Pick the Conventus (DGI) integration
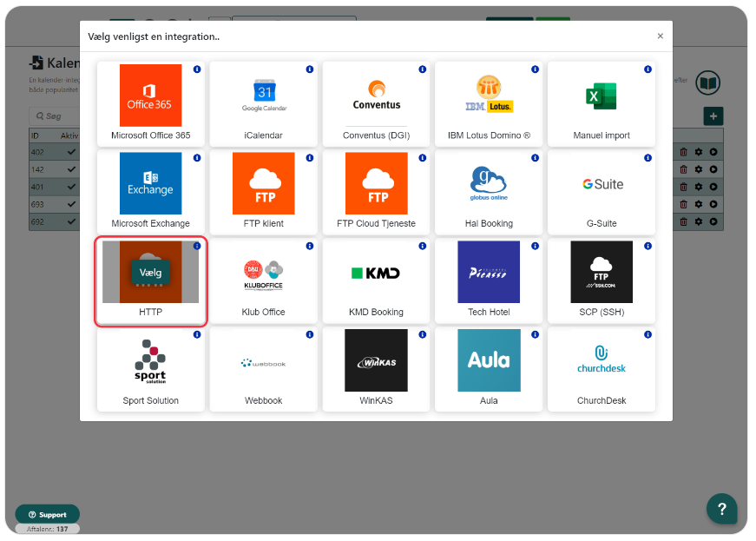 coord(376,103)
